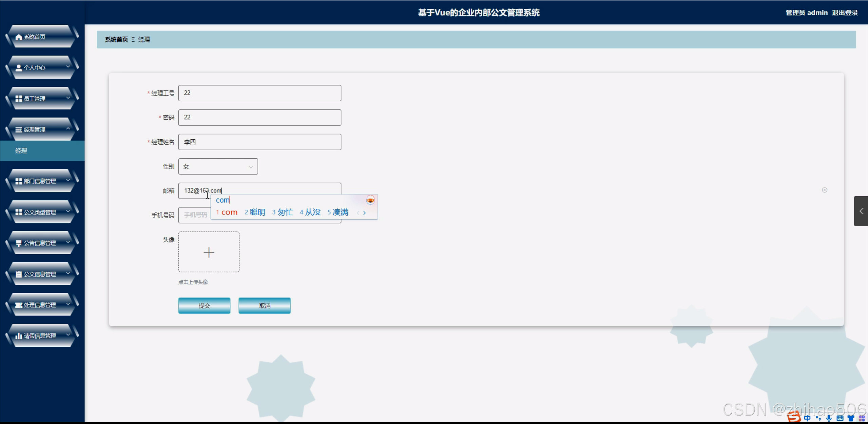Click the bar chart icon beside 请假信息管理
The image size is (868, 424).
tap(19, 336)
